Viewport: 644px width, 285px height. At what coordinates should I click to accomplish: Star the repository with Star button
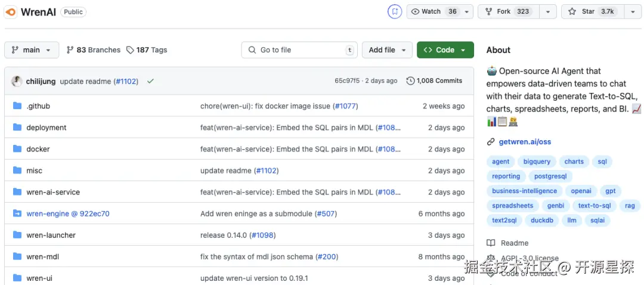pyautogui.click(x=593, y=12)
